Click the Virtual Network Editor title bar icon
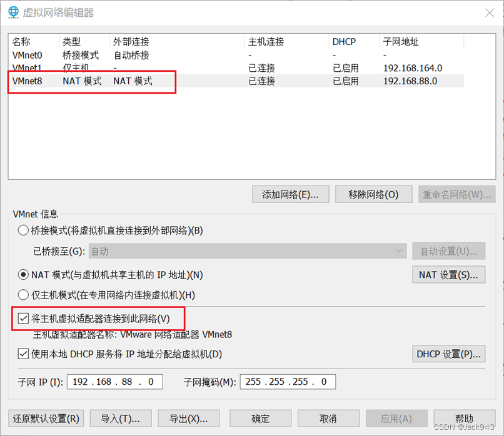 tap(13, 12)
